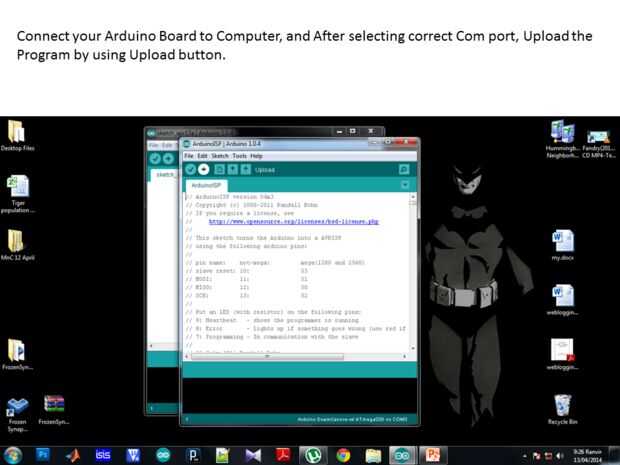Open the File menu in ArduinoISP window
The height and width of the screenshot is (465, 620).
click(189, 156)
